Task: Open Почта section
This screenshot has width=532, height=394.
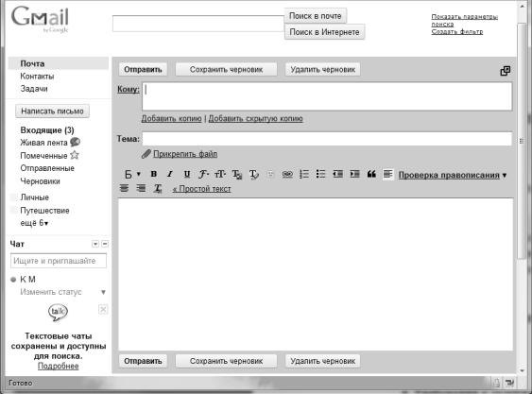Action: click(32, 64)
